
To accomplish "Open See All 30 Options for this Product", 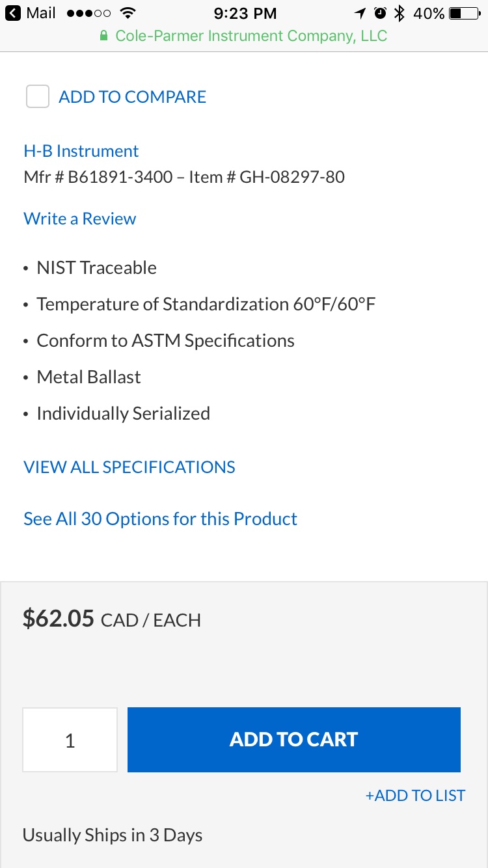I will [160, 519].
